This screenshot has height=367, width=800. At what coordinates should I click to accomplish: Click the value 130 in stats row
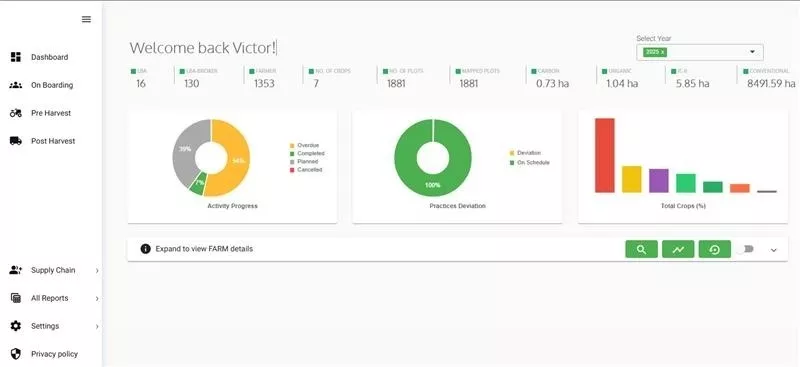coord(191,83)
